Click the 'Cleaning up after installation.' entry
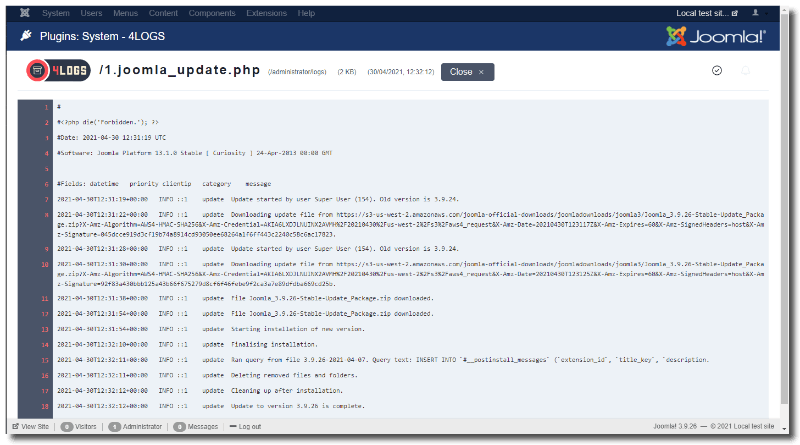Image resolution: width=800 pixels, height=445 pixels. (287, 390)
